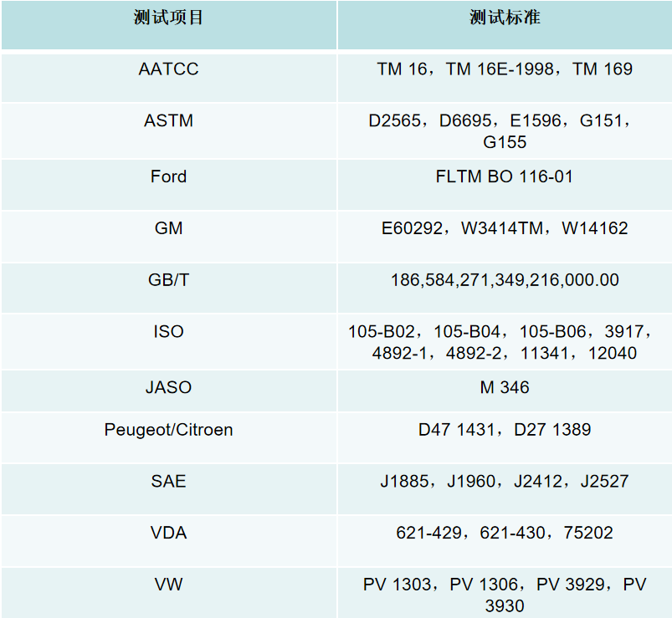Select the cell with J1885 and J1960
This screenshot has height=618, width=672.
pos(505,482)
